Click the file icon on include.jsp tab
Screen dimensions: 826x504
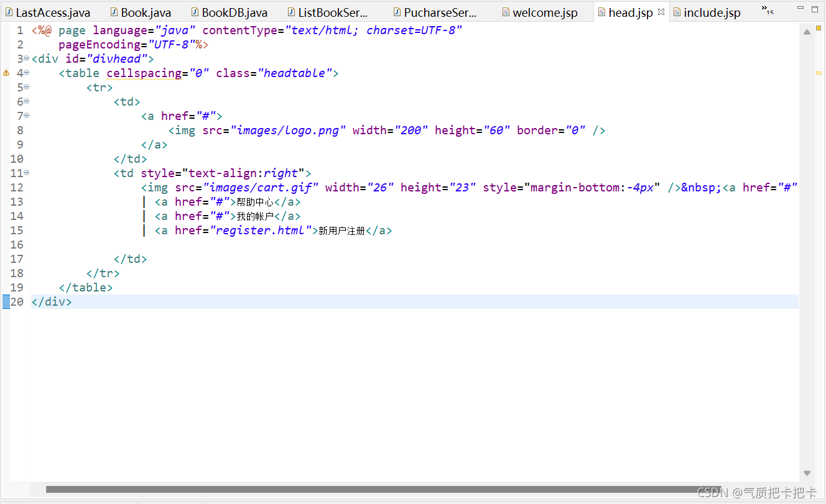(x=677, y=12)
